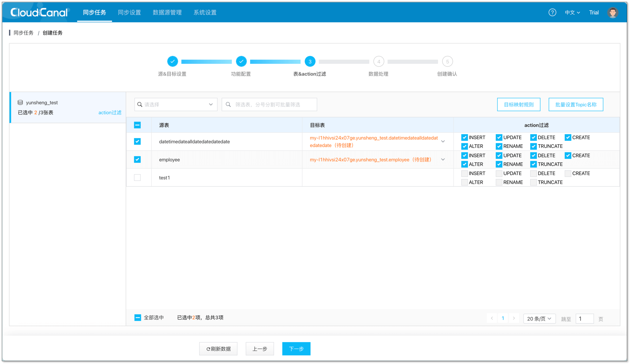The width and height of the screenshot is (630, 364).
Task: Click the 下一步 button
Action: (296, 348)
